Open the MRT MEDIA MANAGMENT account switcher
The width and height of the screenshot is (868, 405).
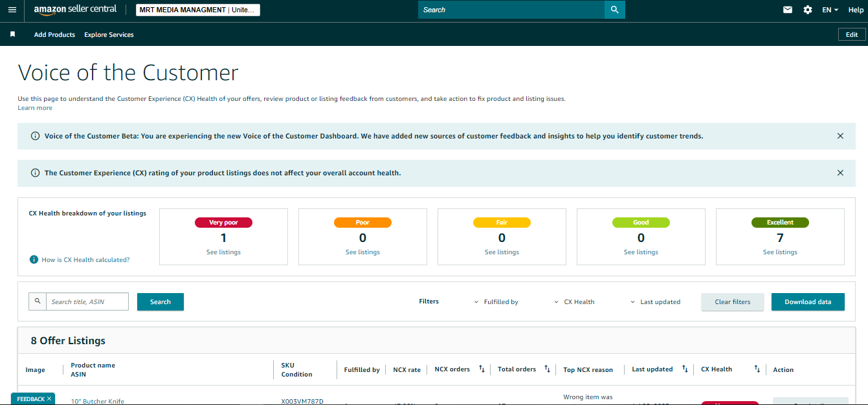point(197,10)
